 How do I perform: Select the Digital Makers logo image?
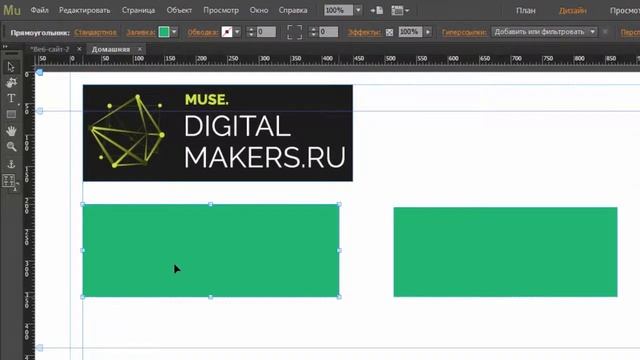[218, 133]
